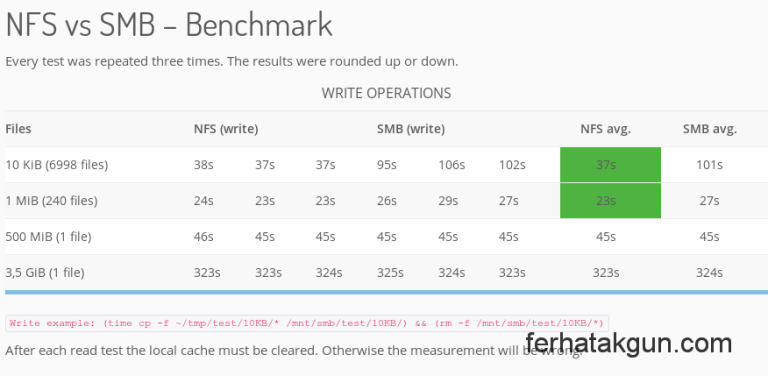Select the 'NFS (write)' column header
The image size is (768, 376).
226,129
